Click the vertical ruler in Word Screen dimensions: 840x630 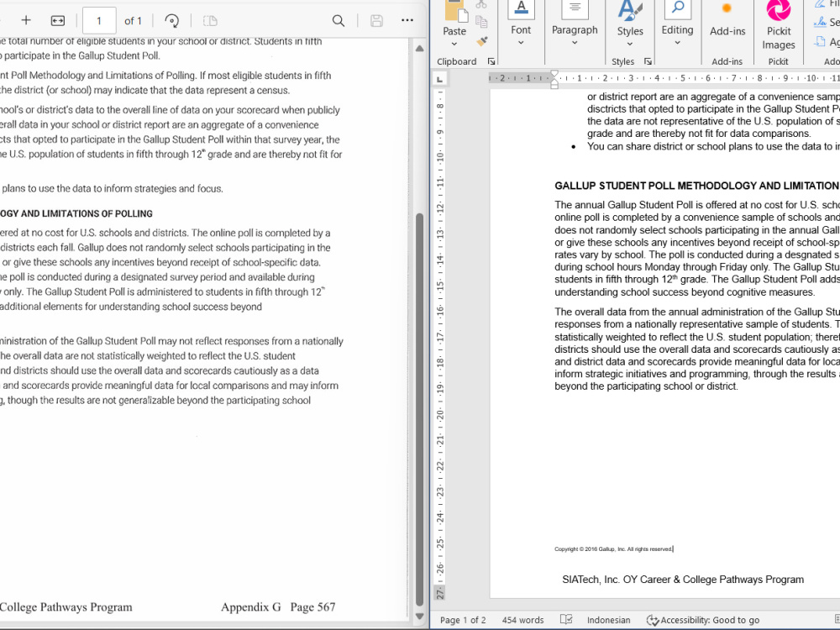[x=440, y=343]
